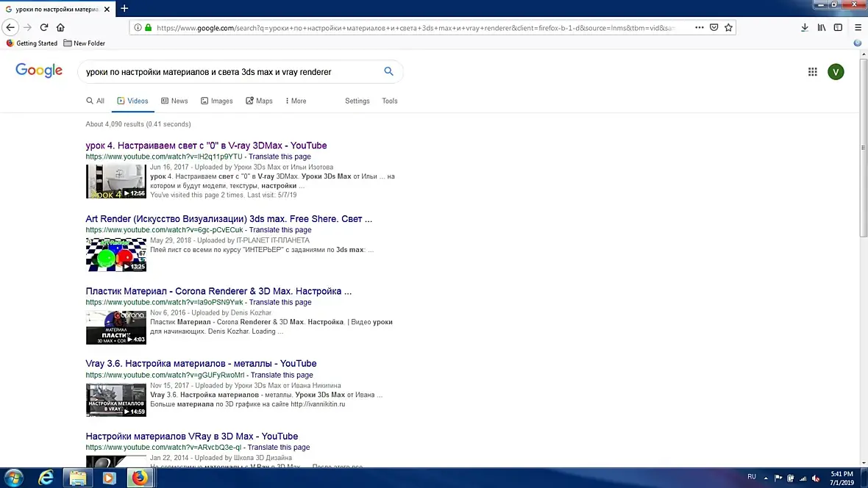Go to the Google logo homepage
This screenshot has width=868, height=488.
pos(39,71)
